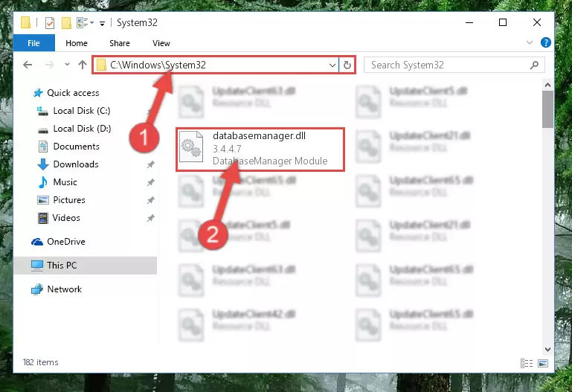Click the pin icon beside Pictures

151,200
